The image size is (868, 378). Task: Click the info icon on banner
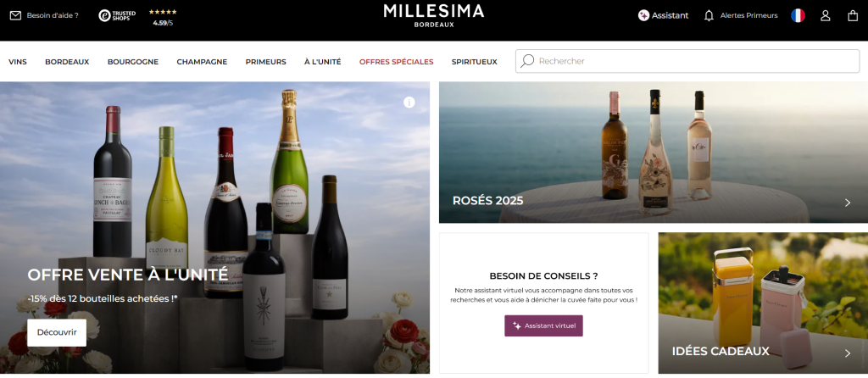click(409, 103)
